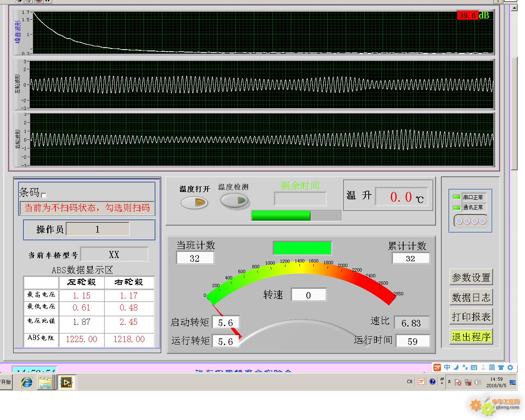The image size is (525, 420).
Task: Tick the 条码 barcode scan checkbox
Action: click(44, 195)
